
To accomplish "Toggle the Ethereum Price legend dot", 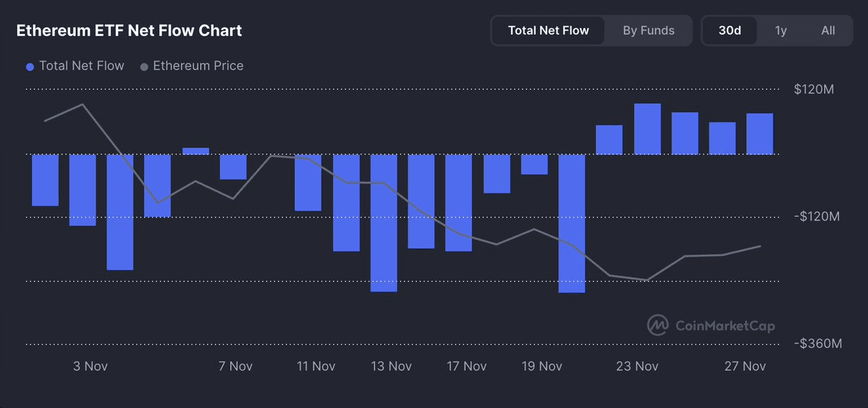I will [x=145, y=67].
